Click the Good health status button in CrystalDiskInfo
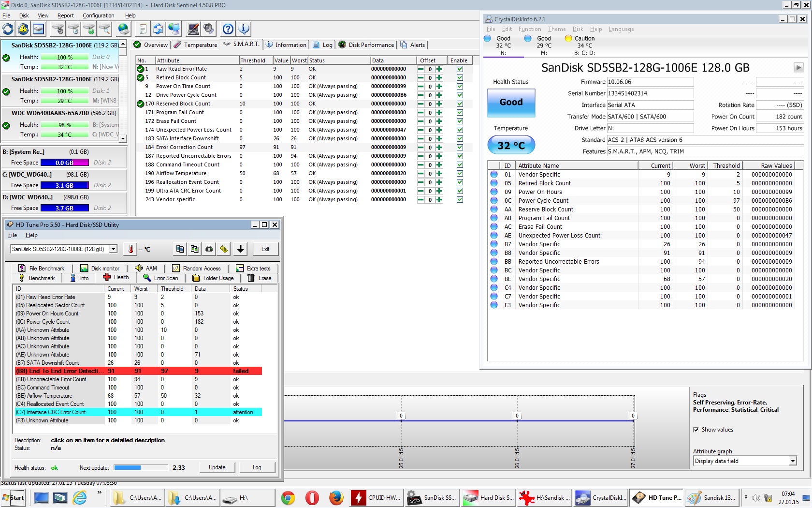Image resolution: width=812 pixels, height=508 pixels. [511, 103]
